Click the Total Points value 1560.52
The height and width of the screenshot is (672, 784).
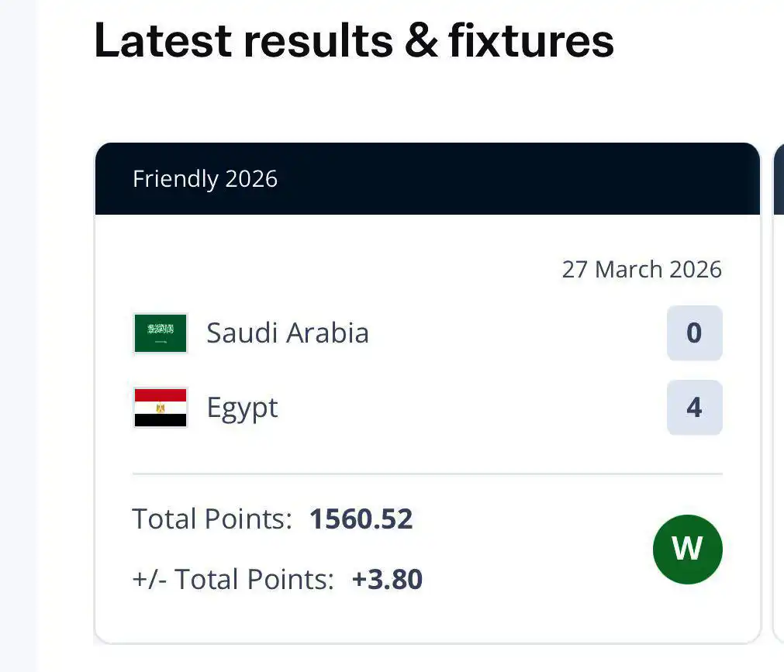click(x=361, y=519)
